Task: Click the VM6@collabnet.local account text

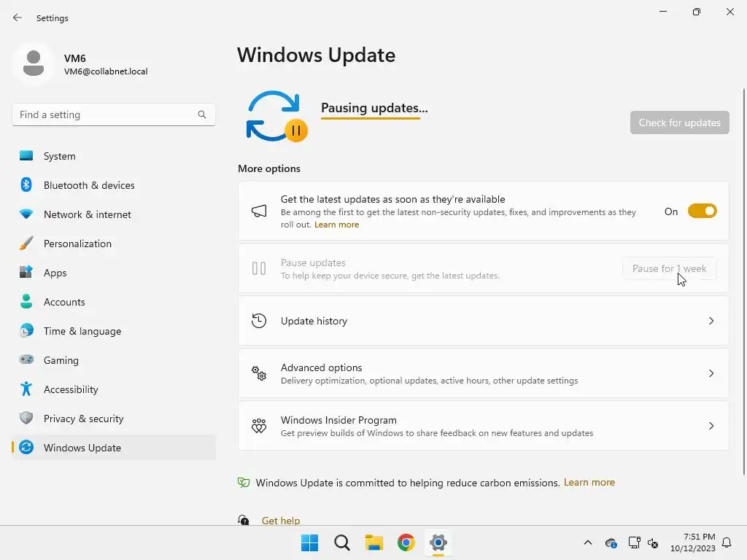Action: point(106,71)
